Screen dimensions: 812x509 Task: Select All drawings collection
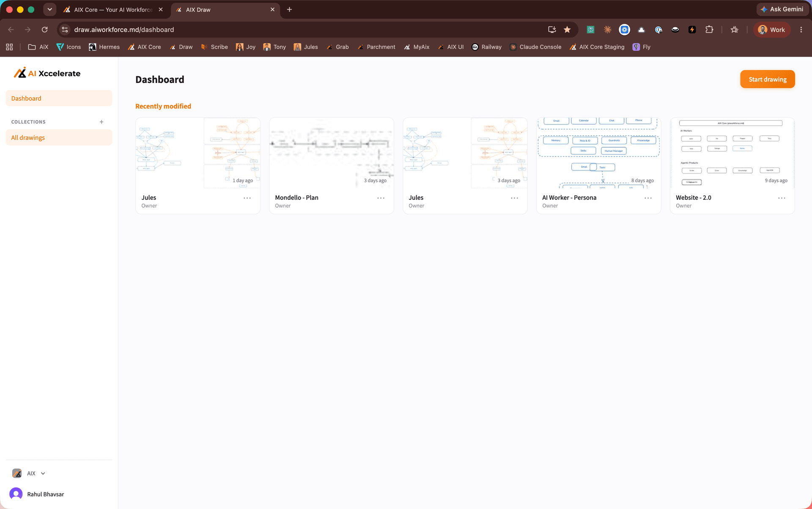(x=59, y=138)
